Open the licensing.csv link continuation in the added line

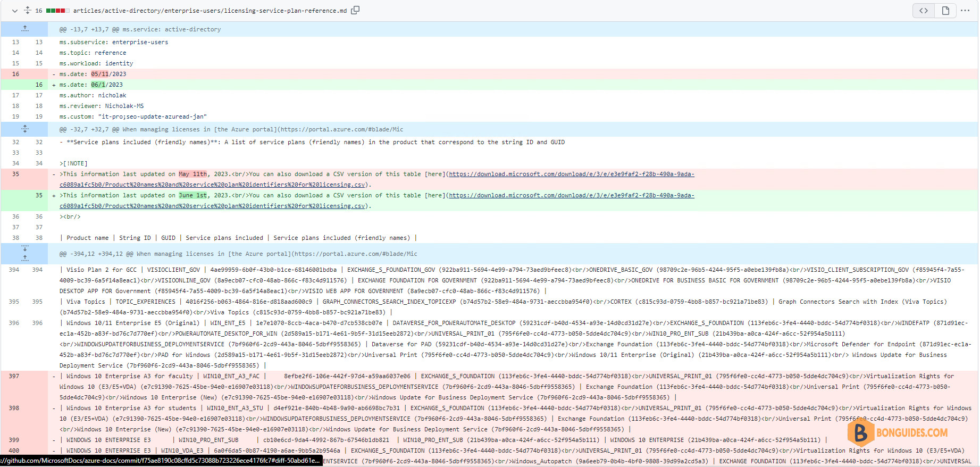[212, 206]
